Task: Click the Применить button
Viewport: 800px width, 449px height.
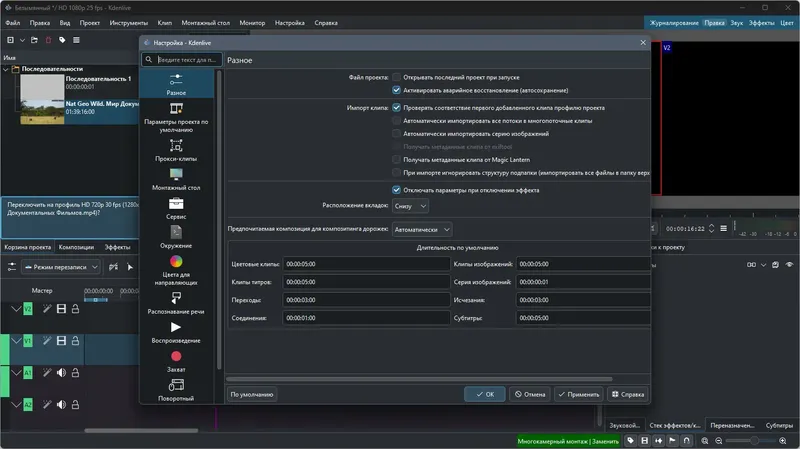Action: (x=579, y=394)
